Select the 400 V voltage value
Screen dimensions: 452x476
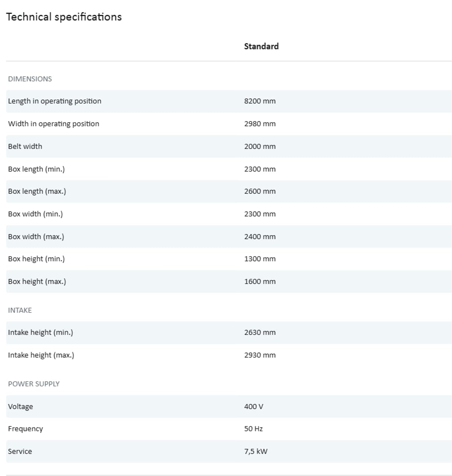[x=253, y=407]
